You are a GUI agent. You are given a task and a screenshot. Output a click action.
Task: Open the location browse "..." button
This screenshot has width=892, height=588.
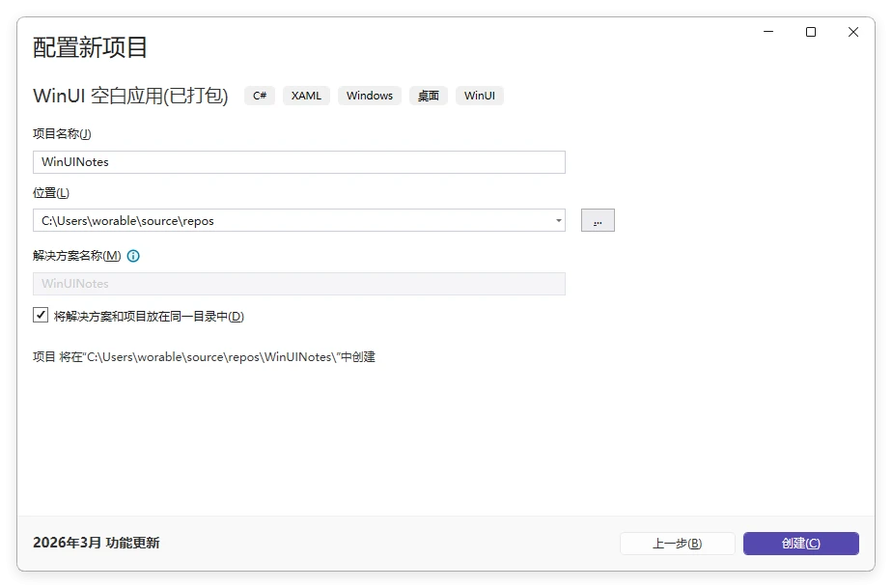[x=598, y=220]
